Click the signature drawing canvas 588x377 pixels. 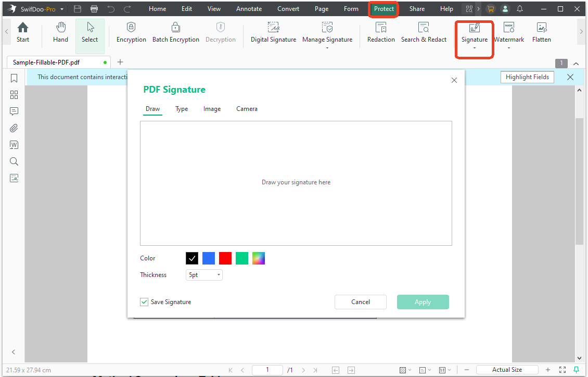click(296, 183)
